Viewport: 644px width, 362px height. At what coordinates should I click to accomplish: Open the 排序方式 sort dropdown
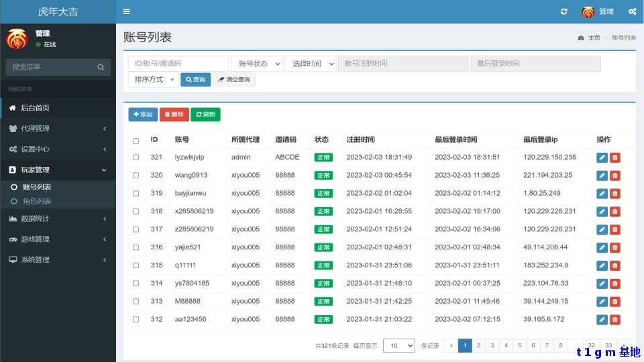[154, 80]
